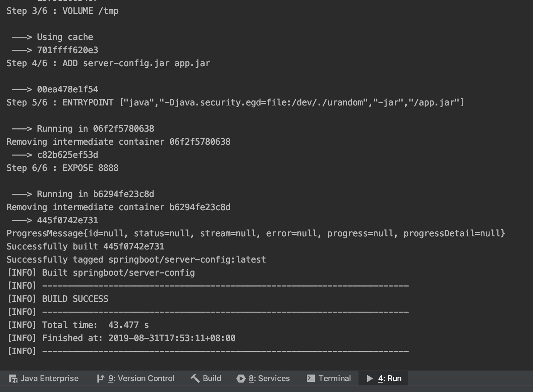This screenshot has width=533, height=392.
Task: Click the Java Enterprise panel icon
Action: click(12, 378)
